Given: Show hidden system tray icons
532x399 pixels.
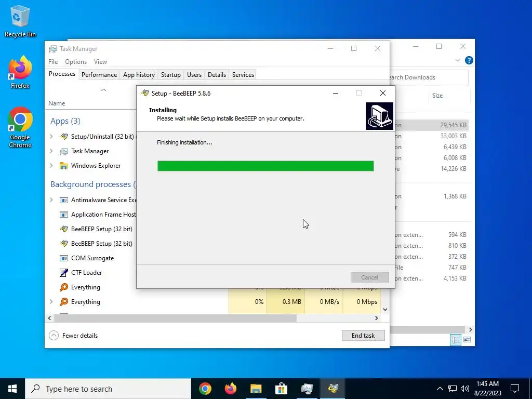Looking at the screenshot, I should tap(440, 389).
